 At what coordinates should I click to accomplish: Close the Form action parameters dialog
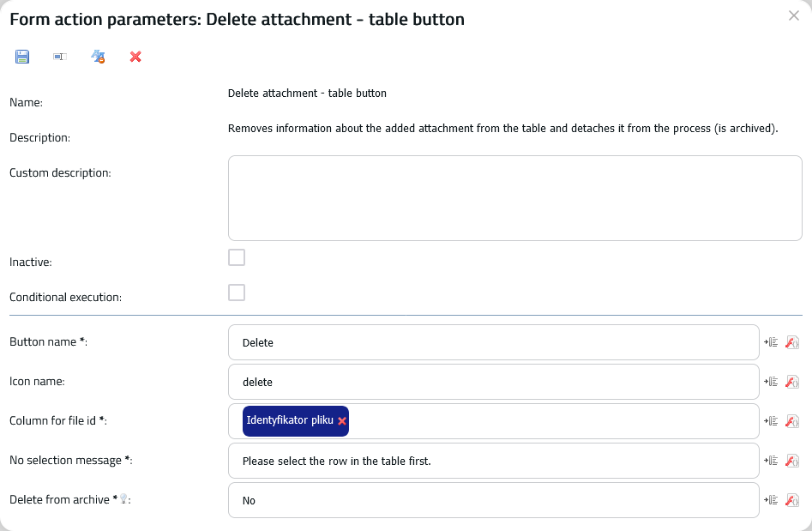point(794,15)
